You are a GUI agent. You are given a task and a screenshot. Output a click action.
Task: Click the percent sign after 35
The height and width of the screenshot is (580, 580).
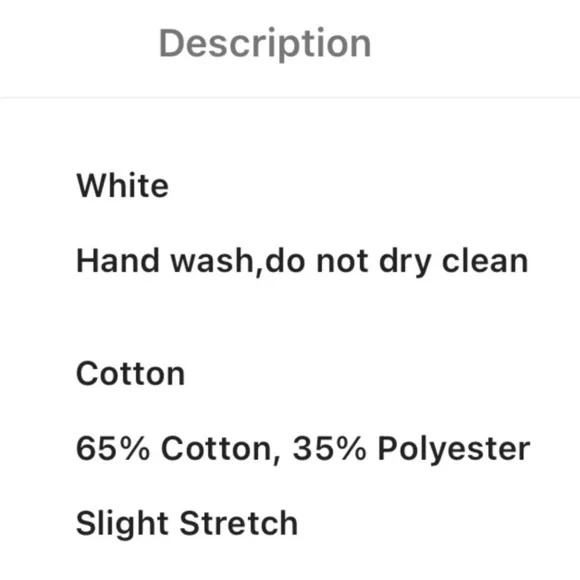tap(351, 448)
